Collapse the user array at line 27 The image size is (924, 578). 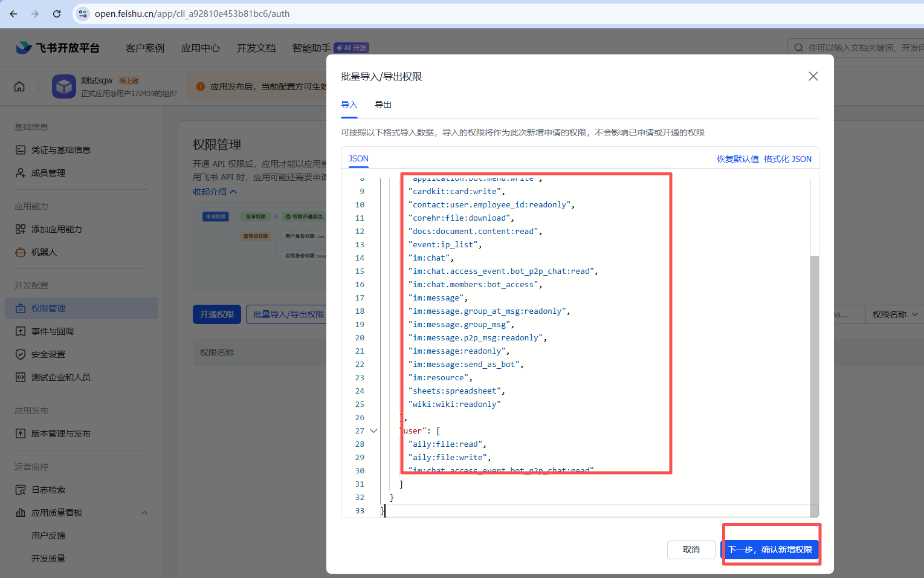[x=373, y=430]
